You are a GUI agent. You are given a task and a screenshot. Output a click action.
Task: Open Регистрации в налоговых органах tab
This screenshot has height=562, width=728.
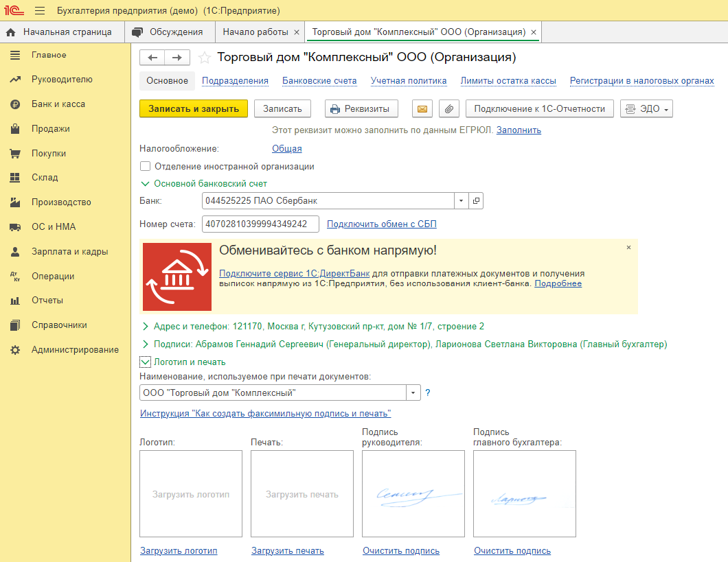pos(642,81)
